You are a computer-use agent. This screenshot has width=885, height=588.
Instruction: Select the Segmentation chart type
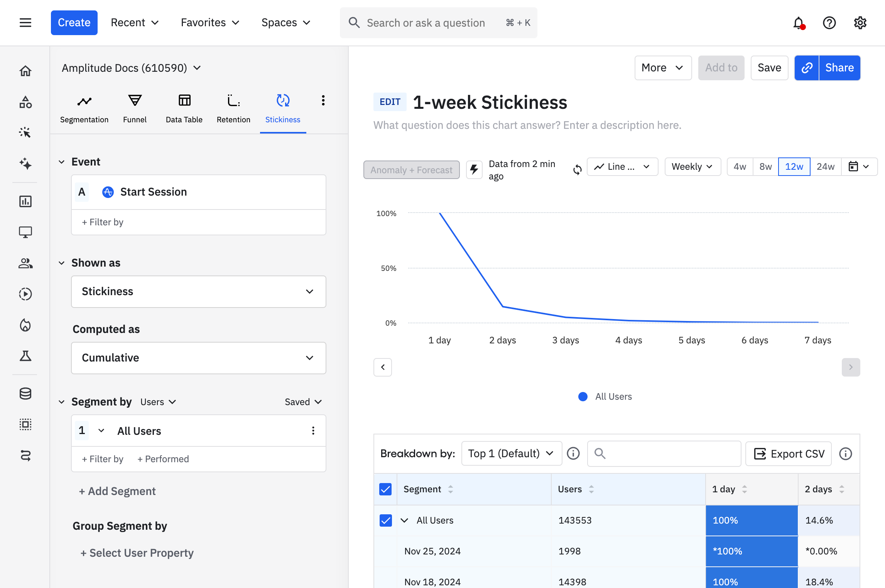84,108
